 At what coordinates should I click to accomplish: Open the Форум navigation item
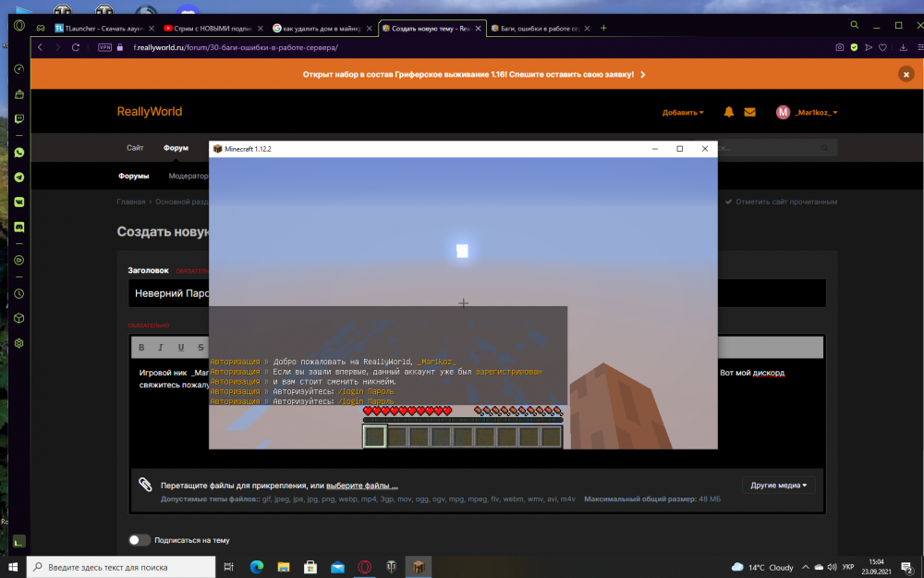pos(176,148)
